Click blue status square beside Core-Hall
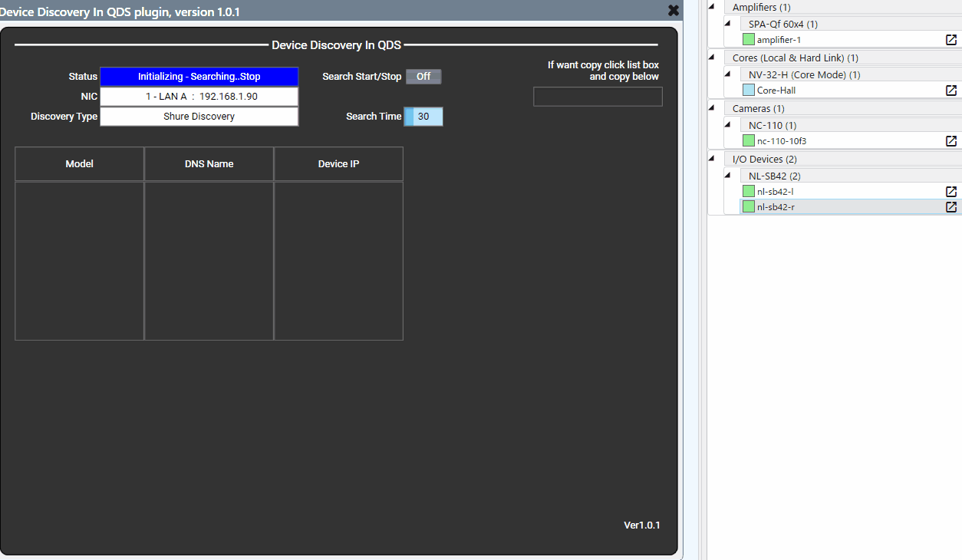 (749, 91)
